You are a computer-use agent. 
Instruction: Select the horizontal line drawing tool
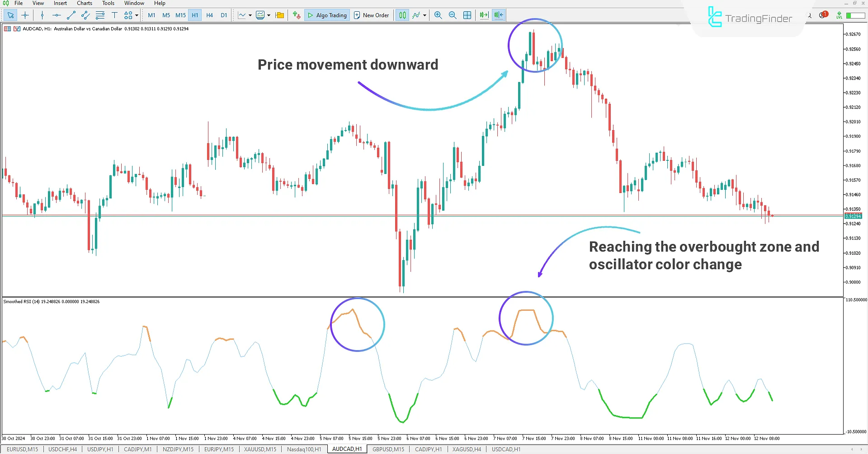coord(56,15)
